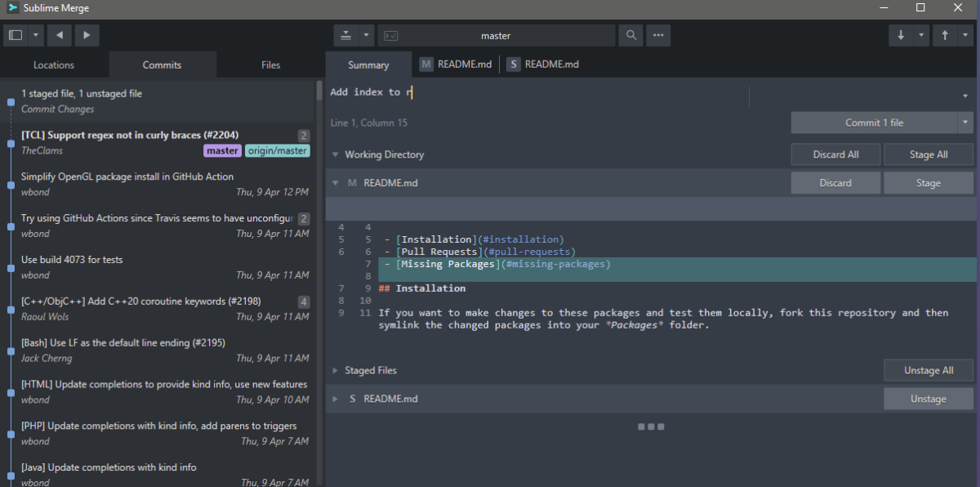Click the stash changes icon
Viewport: 980px width, 487px height.
pyautogui.click(x=346, y=35)
